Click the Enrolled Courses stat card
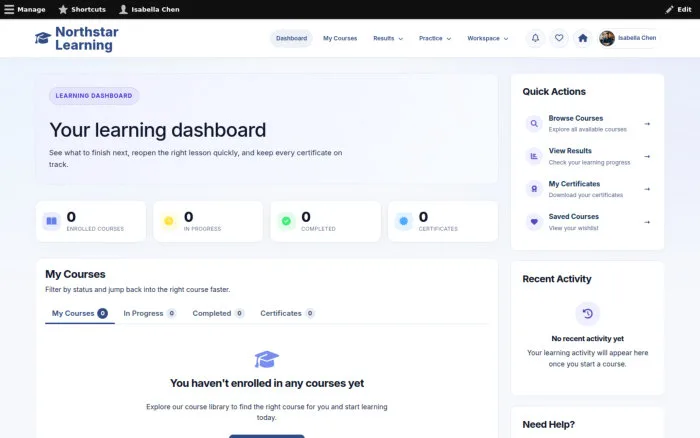 91,221
